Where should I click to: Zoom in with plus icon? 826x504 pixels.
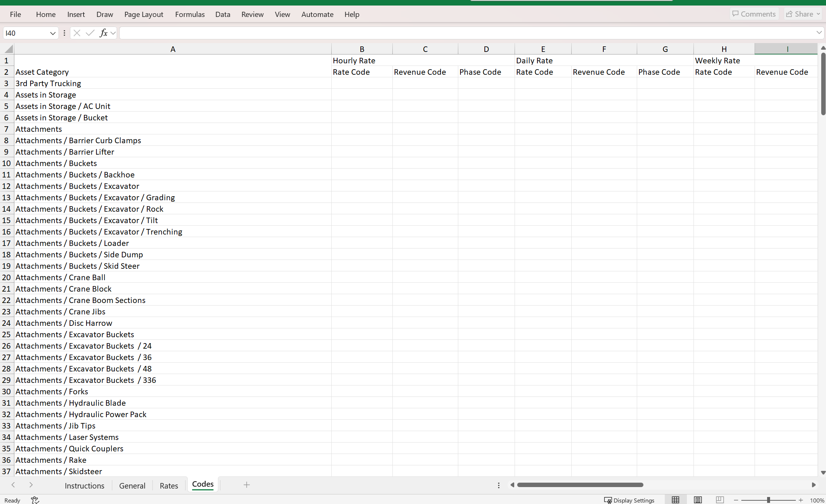coord(801,500)
